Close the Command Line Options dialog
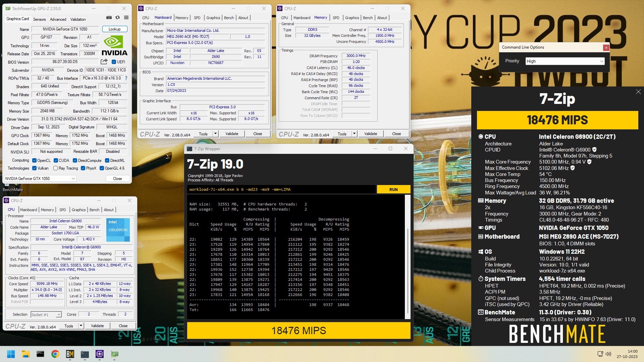Image resolution: width=644 pixels, height=362 pixels. point(606,48)
